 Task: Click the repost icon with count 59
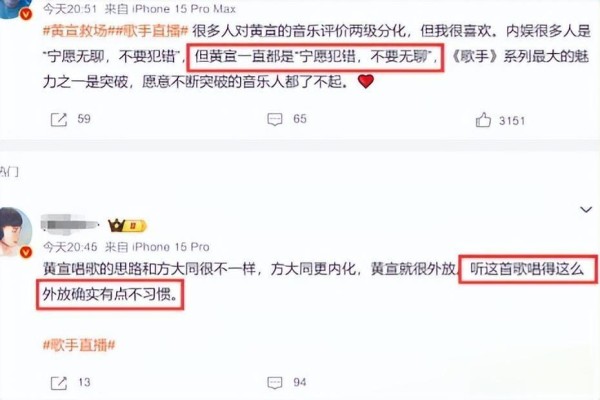[x=59, y=119]
